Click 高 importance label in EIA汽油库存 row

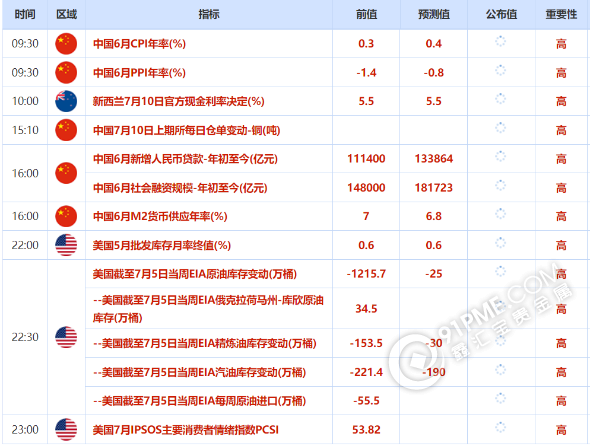pos(561,372)
